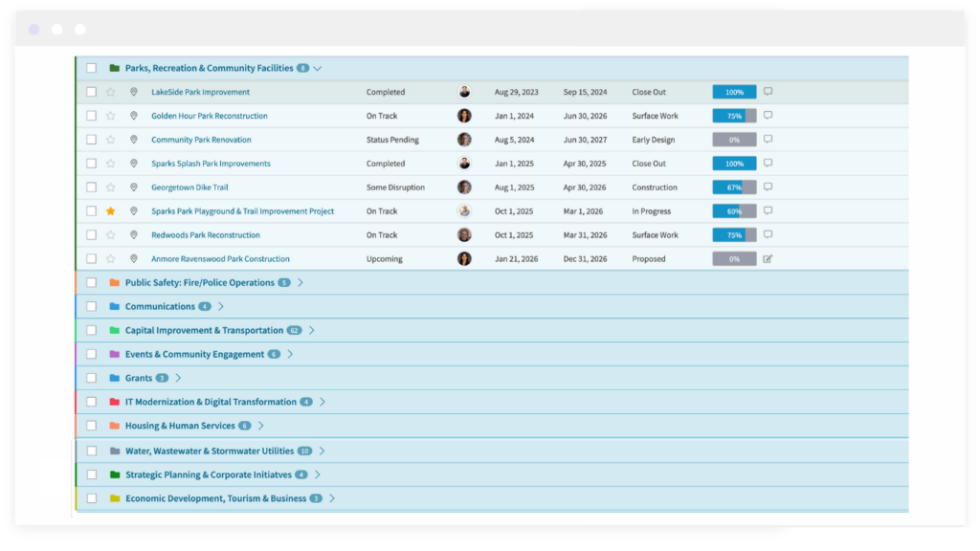
Task: Click the 75% progress bar for Golden Hour Park
Action: pyautogui.click(x=734, y=116)
